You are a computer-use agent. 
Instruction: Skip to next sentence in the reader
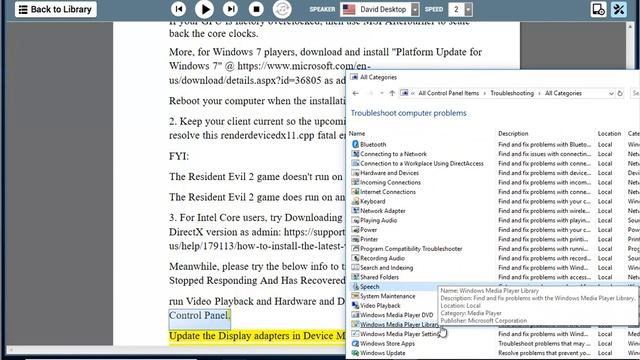230,9
